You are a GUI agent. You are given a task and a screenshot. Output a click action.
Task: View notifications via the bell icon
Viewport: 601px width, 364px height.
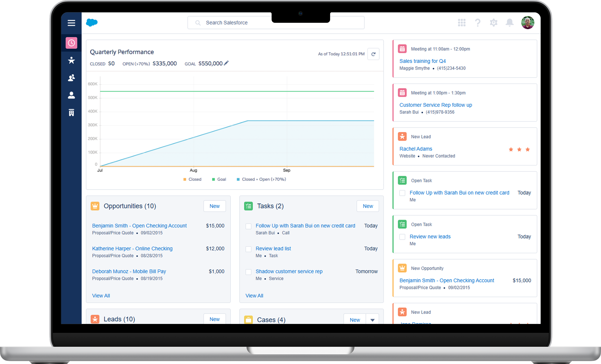click(509, 23)
